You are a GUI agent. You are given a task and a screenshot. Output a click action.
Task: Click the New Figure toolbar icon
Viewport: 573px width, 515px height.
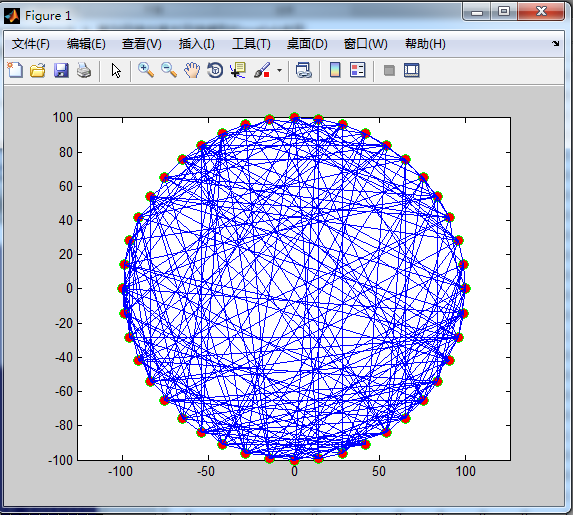(x=15, y=70)
